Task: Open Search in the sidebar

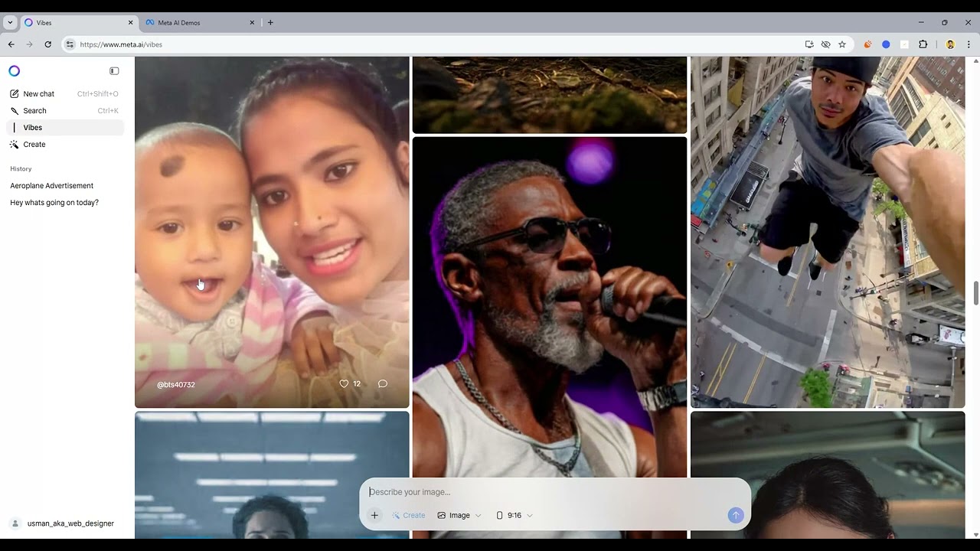Action: pyautogui.click(x=65, y=111)
